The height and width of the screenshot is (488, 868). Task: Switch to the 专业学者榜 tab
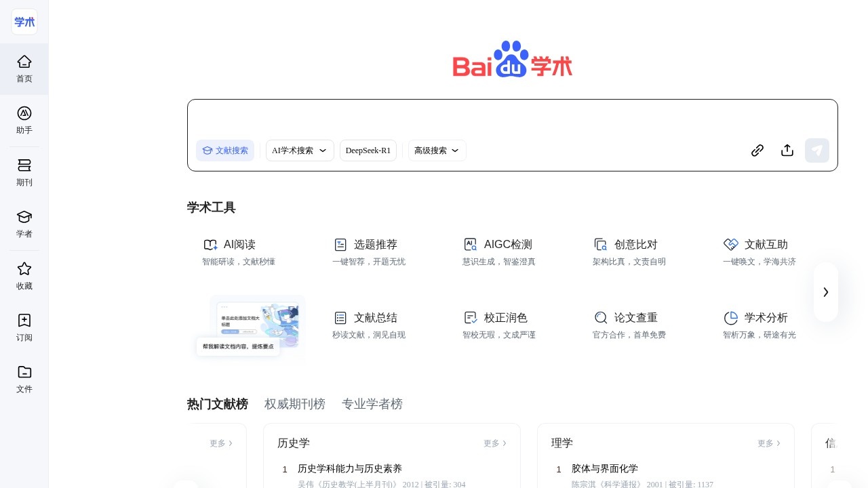coord(372,404)
